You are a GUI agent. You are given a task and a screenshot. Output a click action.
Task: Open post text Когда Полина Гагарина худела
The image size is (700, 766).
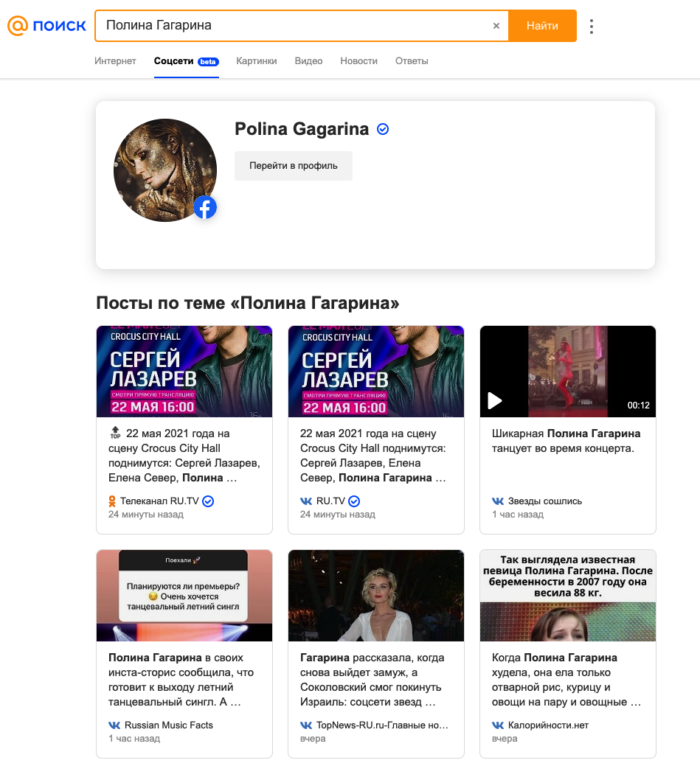click(566, 680)
